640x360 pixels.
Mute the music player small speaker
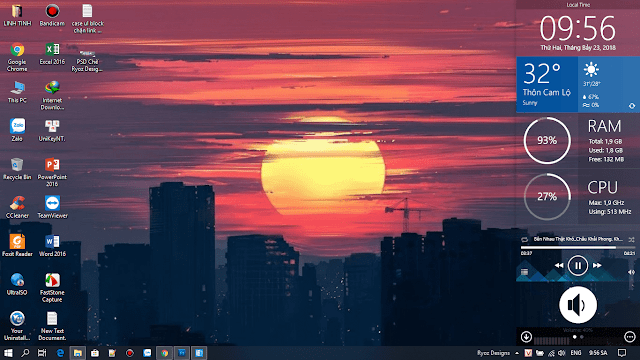point(631,272)
